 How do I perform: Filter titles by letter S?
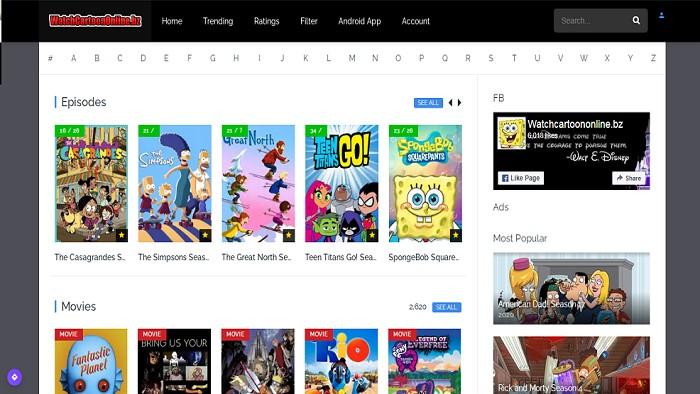pyautogui.click(x=491, y=58)
